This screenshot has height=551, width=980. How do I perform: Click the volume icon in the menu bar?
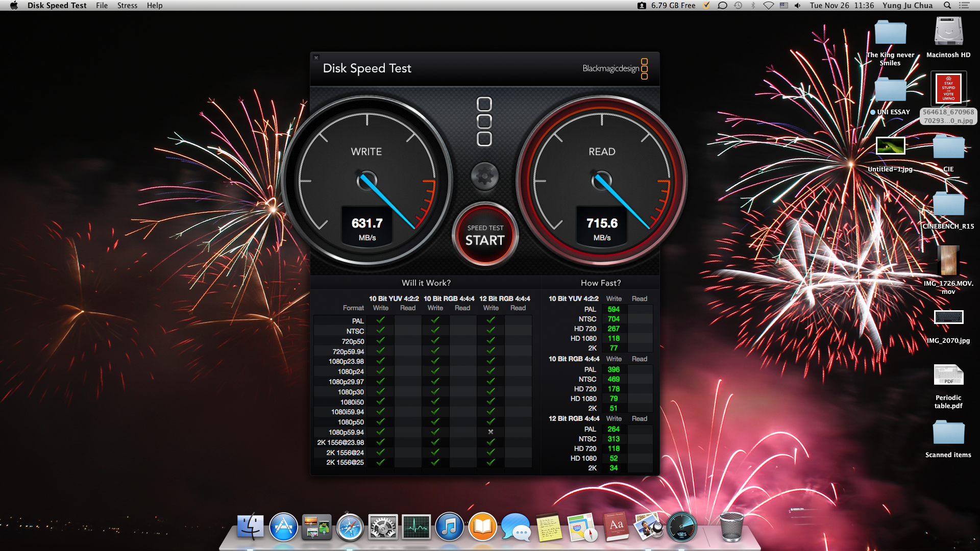797,6
